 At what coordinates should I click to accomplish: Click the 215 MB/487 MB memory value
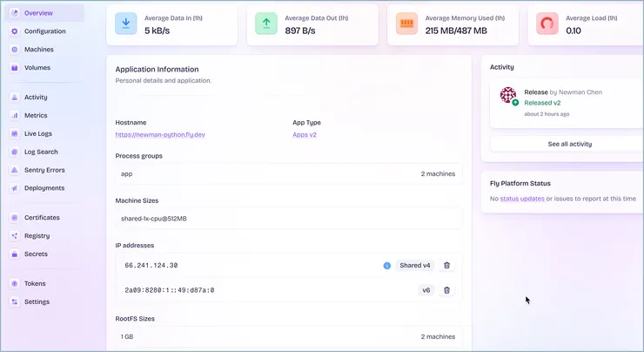[x=456, y=30]
